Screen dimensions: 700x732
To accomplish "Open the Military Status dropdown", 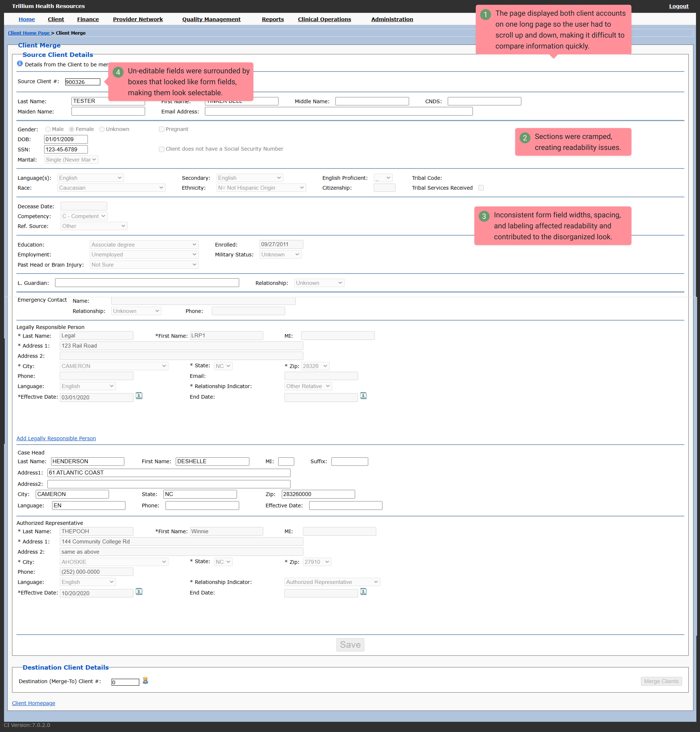I will point(280,255).
